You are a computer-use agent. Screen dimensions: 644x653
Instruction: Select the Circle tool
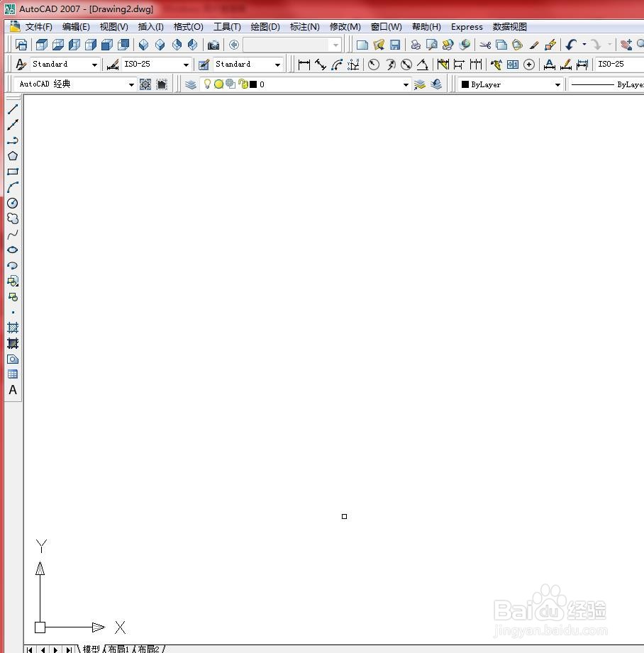13,203
